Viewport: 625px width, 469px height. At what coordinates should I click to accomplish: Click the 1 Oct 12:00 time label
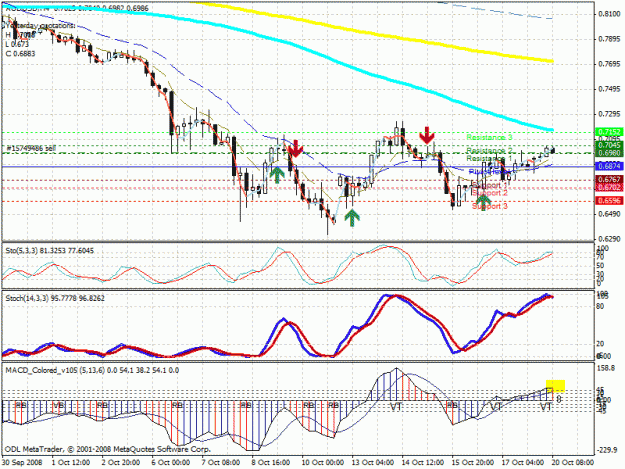point(71,463)
